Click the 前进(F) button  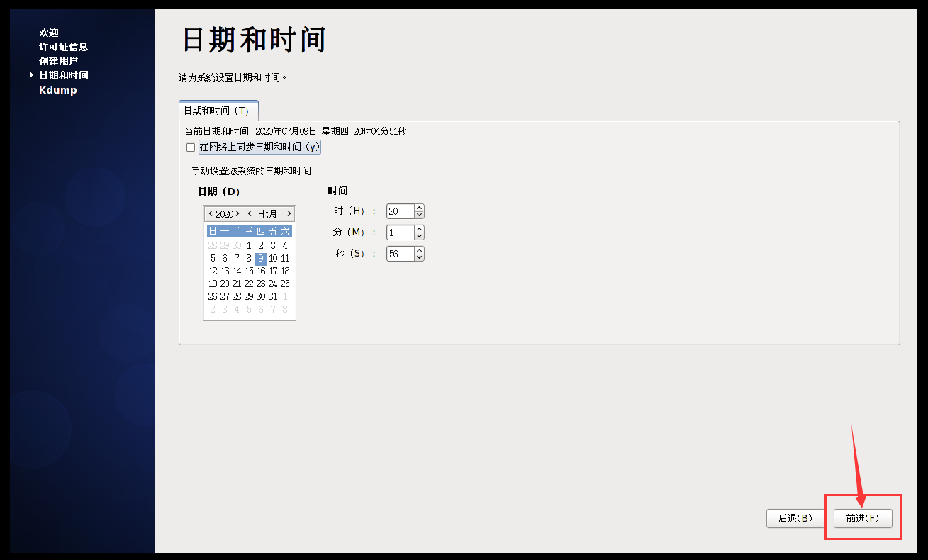coord(863,518)
